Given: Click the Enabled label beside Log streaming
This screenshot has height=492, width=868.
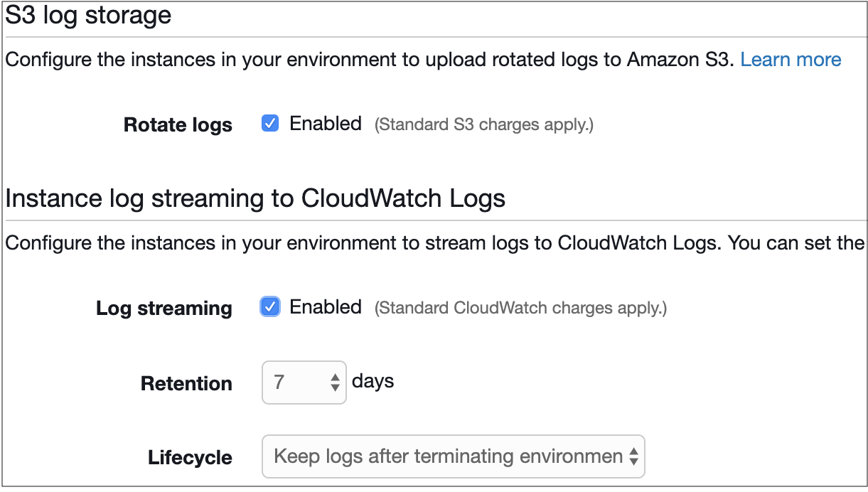Looking at the screenshot, I should [326, 307].
